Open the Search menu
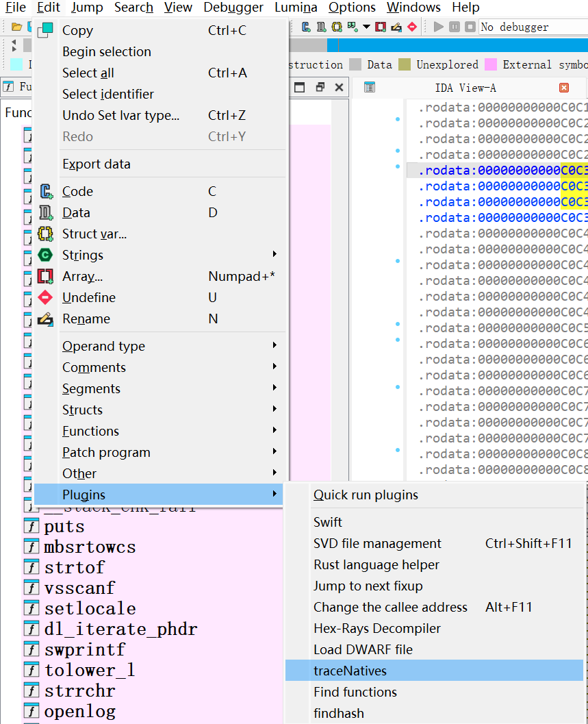 pyautogui.click(x=134, y=8)
